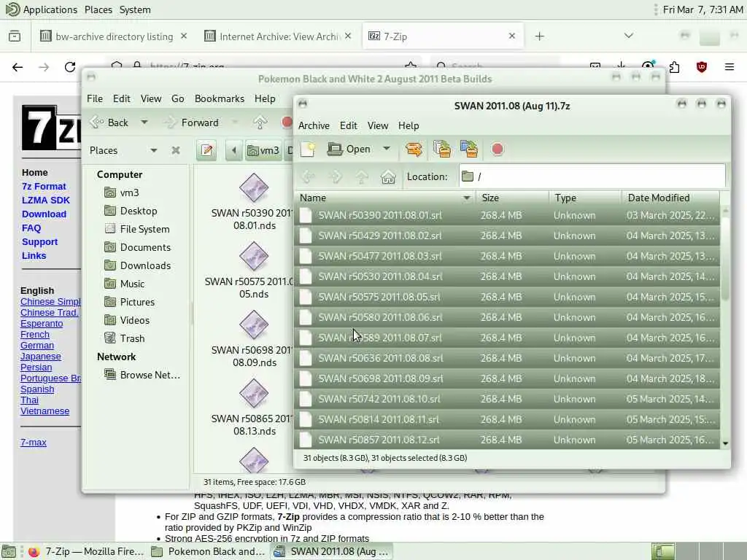Select SWAN r50477 2011.08.03.srl row

[506, 256]
